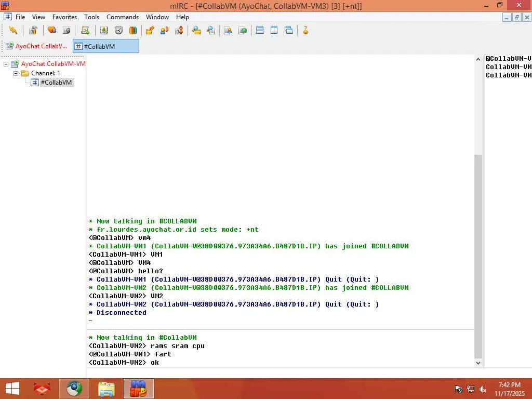The width and height of the screenshot is (532, 399).
Task: Click the mIRC taskbar button
Action: 138,389
